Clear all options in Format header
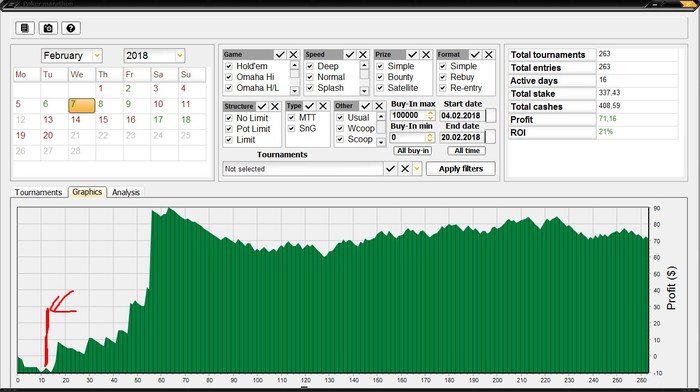The width and height of the screenshot is (700, 392). (489, 54)
